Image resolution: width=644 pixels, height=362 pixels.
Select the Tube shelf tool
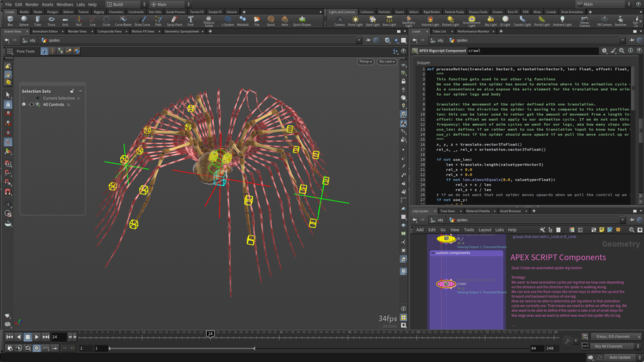point(37,21)
